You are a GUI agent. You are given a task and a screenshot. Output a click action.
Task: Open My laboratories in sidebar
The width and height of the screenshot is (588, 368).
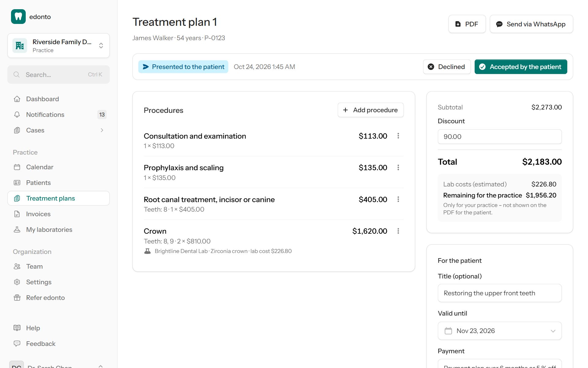(58, 229)
